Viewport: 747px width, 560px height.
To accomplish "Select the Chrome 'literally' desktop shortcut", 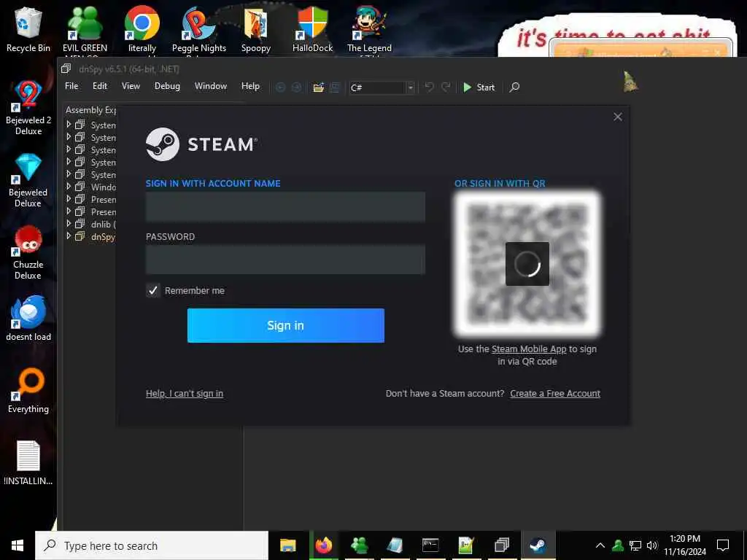I will 142,29.
